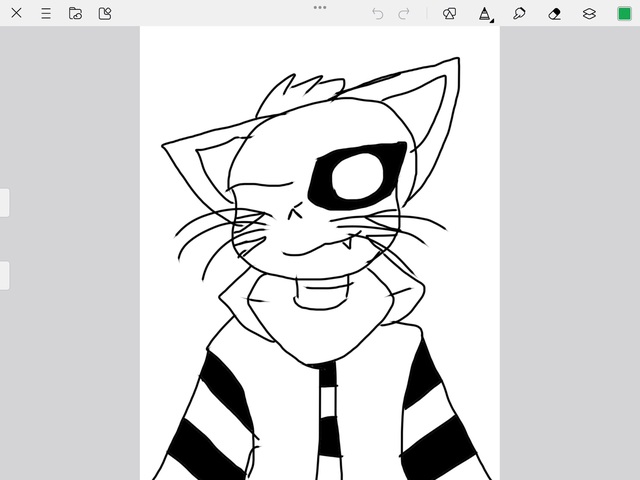Click the gray area right of canvas
This screenshot has width=640, height=480.
point(570,250)
